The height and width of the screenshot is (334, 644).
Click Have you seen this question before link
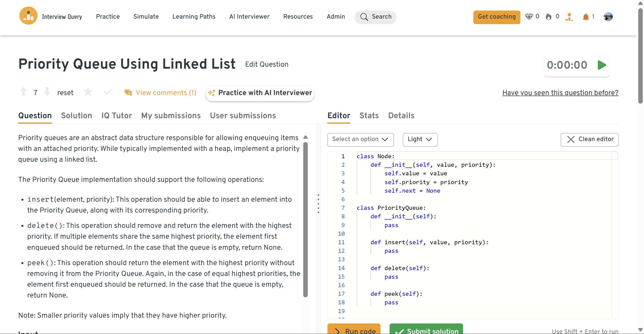tap(560, 93)
